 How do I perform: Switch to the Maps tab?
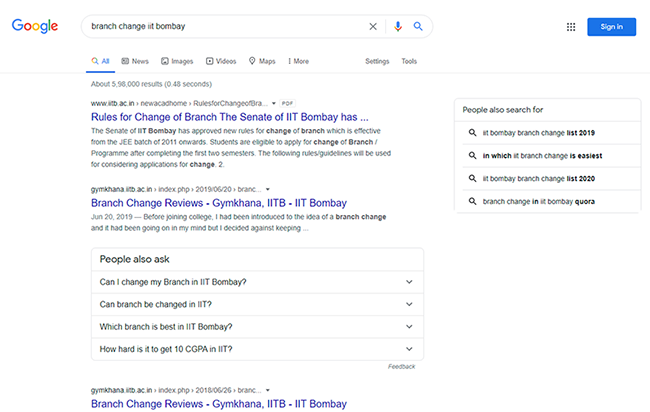pos(262,61)
